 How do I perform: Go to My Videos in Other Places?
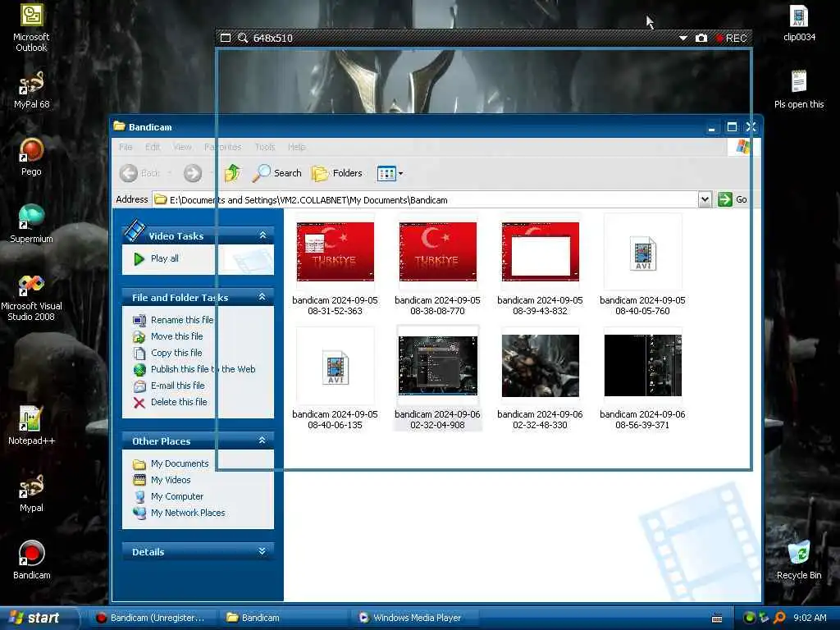coord(171,480)
